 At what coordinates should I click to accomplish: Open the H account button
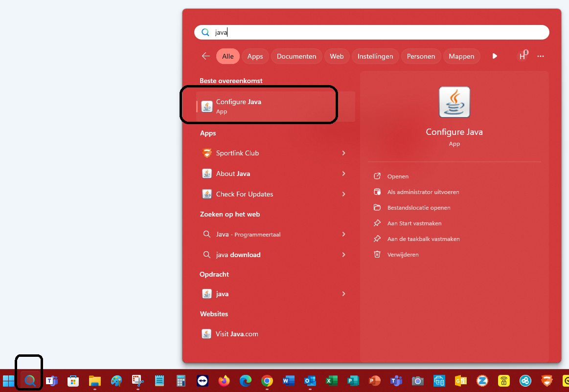coord(523,56)
